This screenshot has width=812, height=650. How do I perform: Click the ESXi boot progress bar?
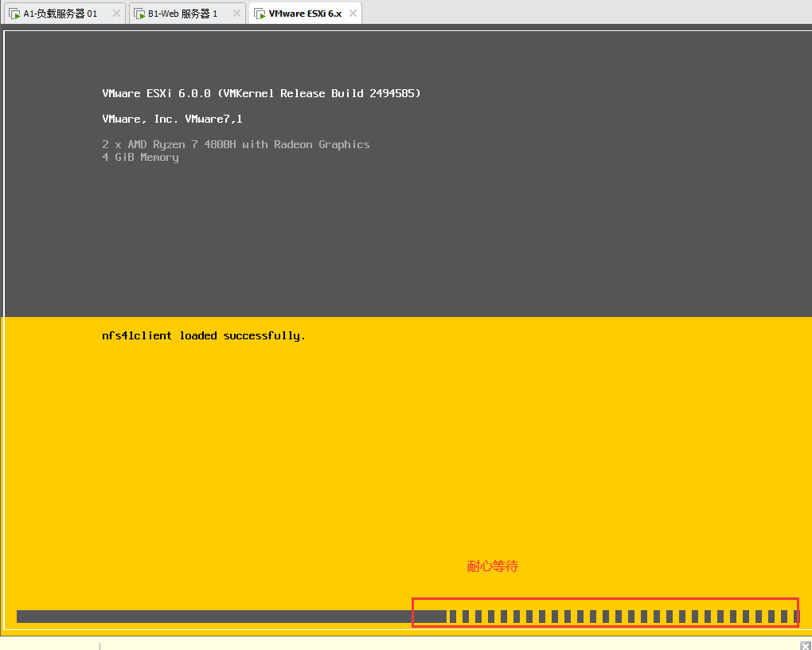(408, 617)
